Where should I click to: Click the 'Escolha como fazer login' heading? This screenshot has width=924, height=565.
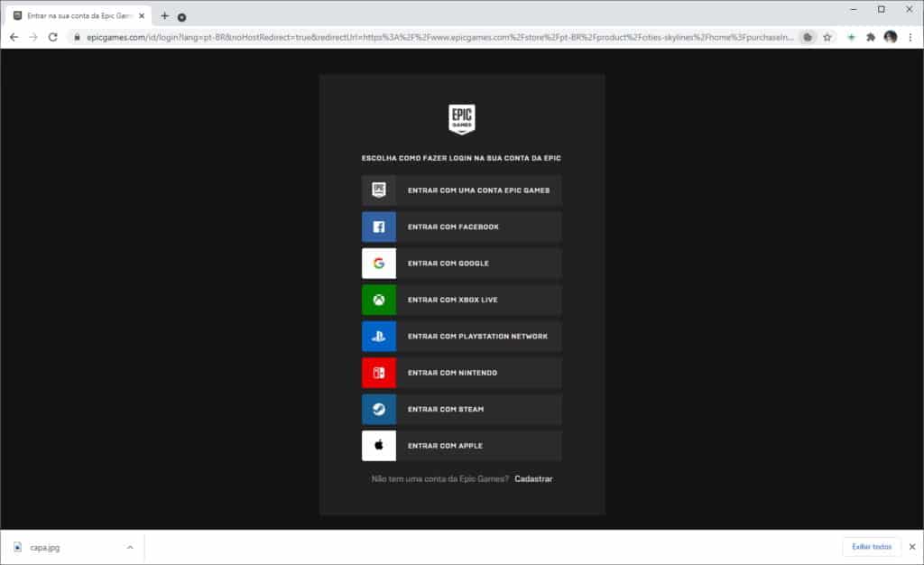461,158
